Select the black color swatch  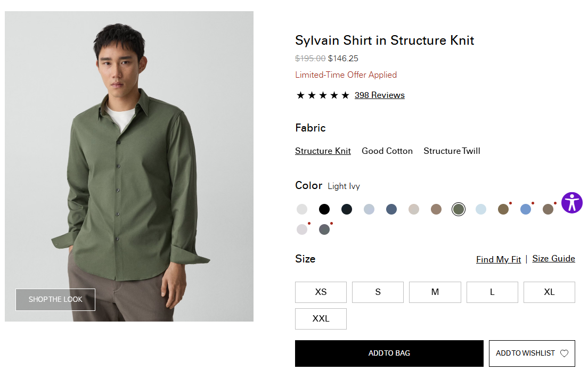tap(324, 209)
